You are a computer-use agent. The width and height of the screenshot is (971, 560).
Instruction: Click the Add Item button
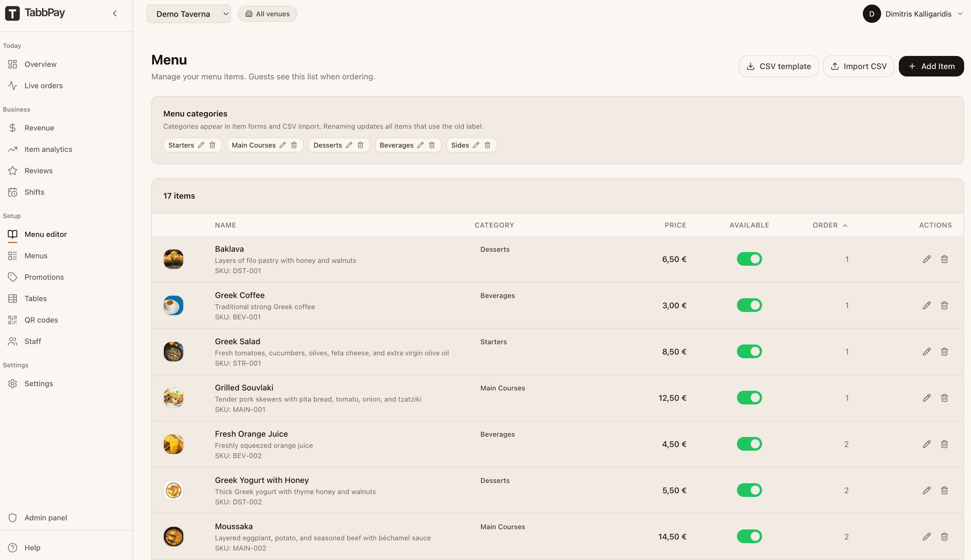point(931,66)
